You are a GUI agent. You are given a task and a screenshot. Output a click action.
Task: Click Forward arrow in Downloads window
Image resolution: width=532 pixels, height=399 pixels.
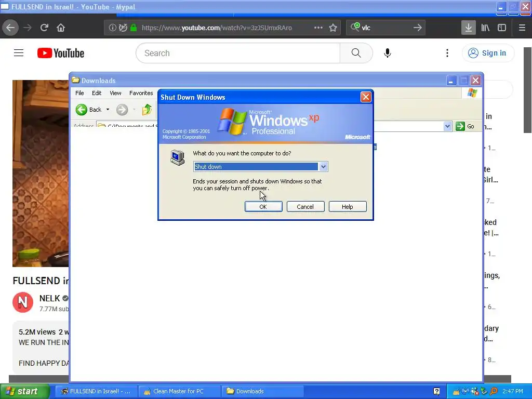coord(122,110)
